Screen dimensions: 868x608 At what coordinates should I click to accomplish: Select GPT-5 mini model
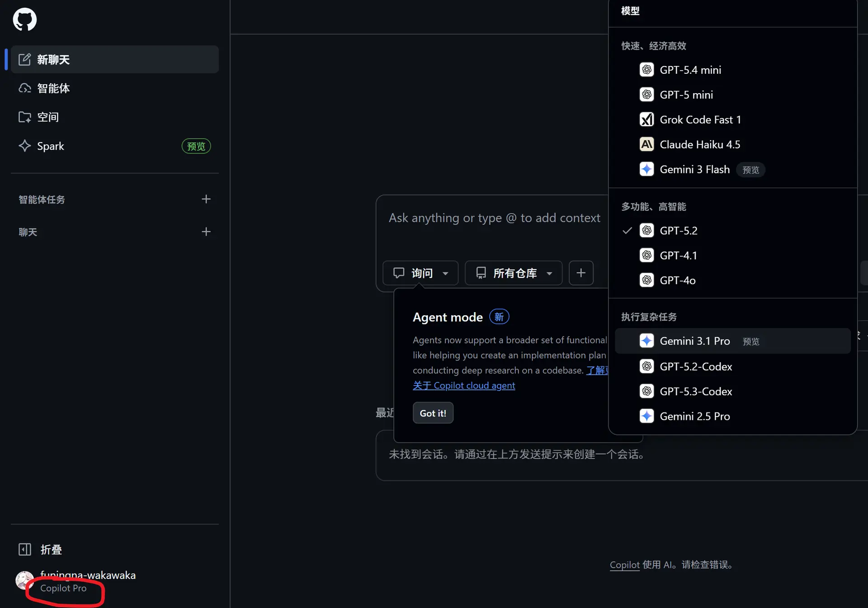pos(733,95)
